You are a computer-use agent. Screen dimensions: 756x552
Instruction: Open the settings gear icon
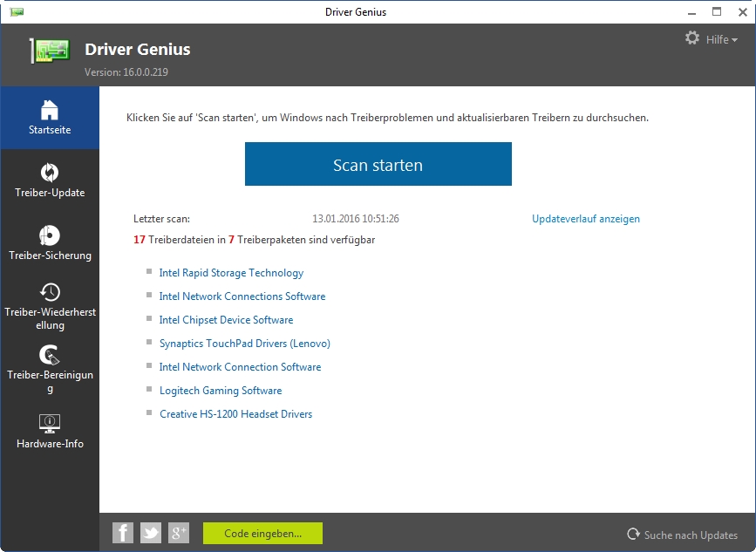coord(692,38)
